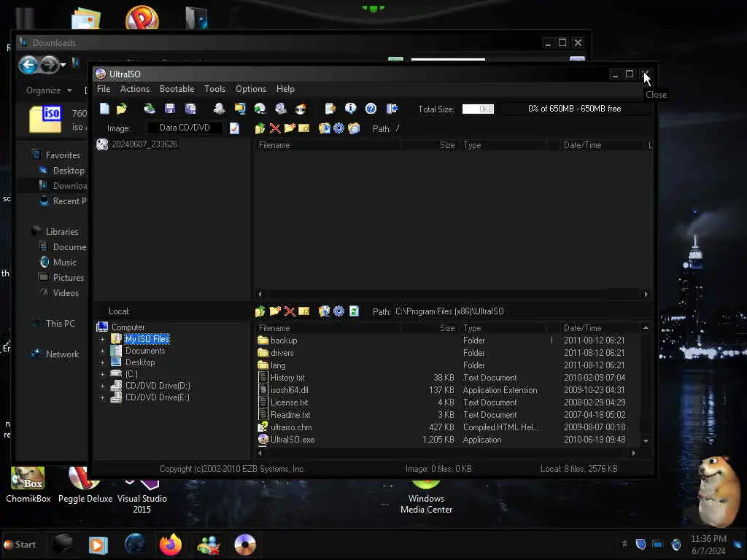The image size is (747, 560).
Task: Expand the CD/DVD Drive(D:) node
Action: pos(102,386)
